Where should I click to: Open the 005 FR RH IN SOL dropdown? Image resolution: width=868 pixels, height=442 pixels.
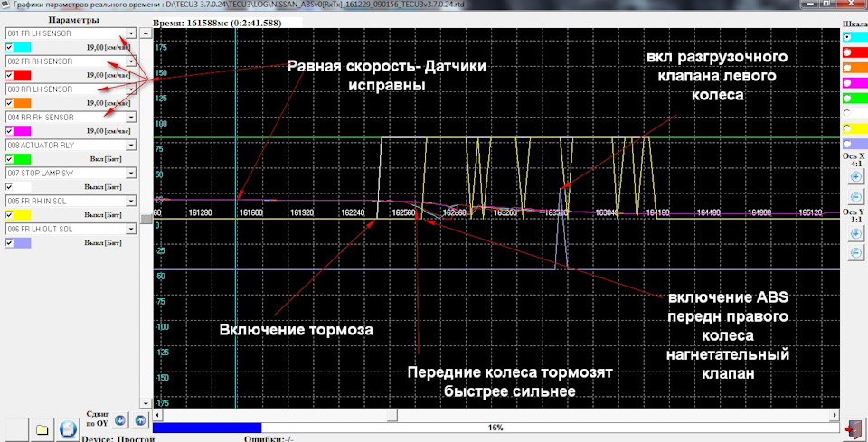[x=130, y=201]
